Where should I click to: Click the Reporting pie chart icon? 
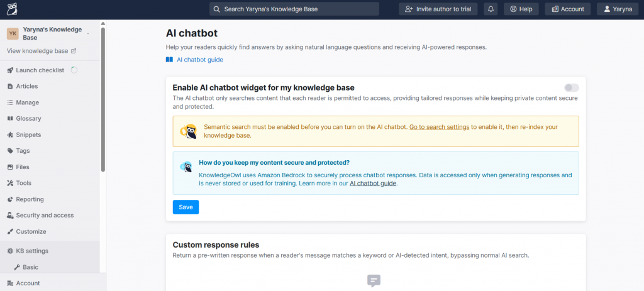(x=10, y=199)
